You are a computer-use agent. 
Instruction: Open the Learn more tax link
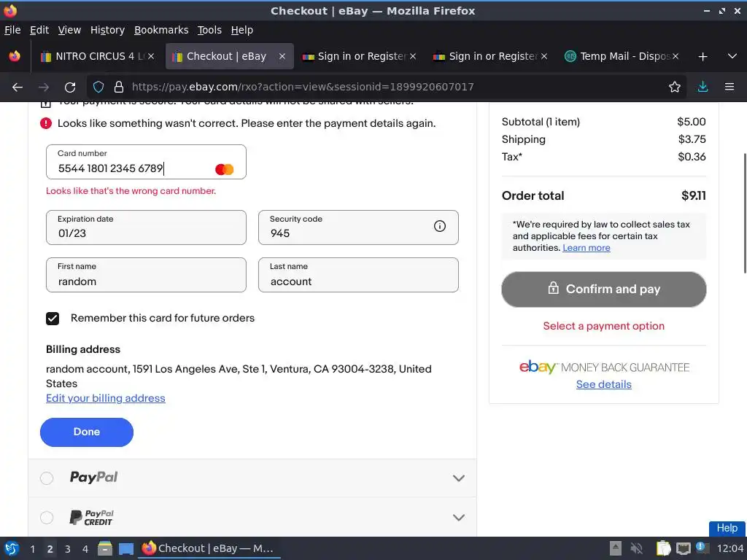[586, 248]
